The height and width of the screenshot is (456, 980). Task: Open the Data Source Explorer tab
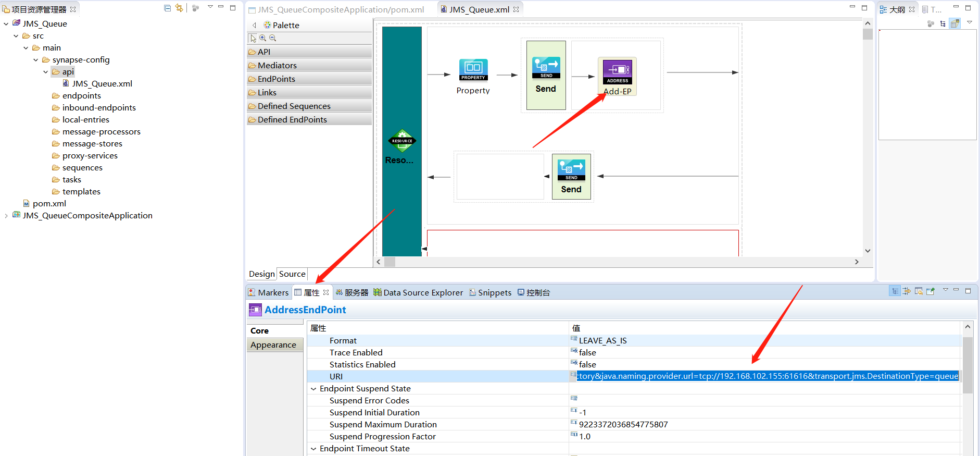(x=418, y=292)
